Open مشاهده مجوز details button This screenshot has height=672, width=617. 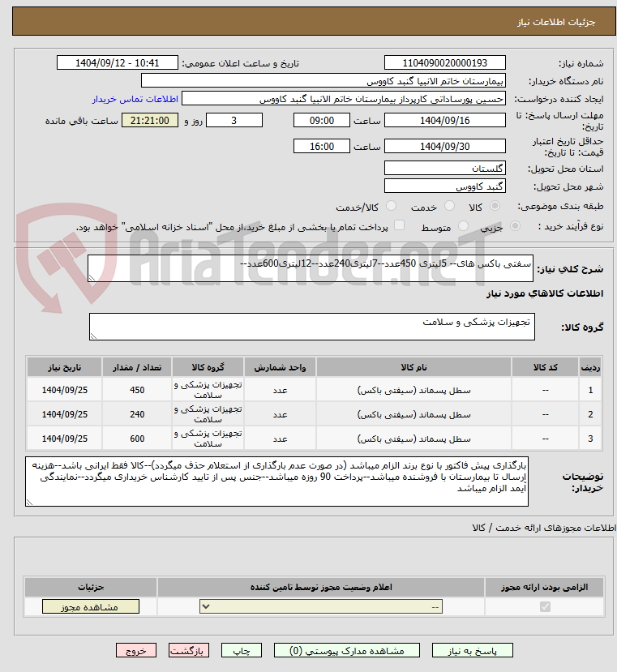coord(91,607)
